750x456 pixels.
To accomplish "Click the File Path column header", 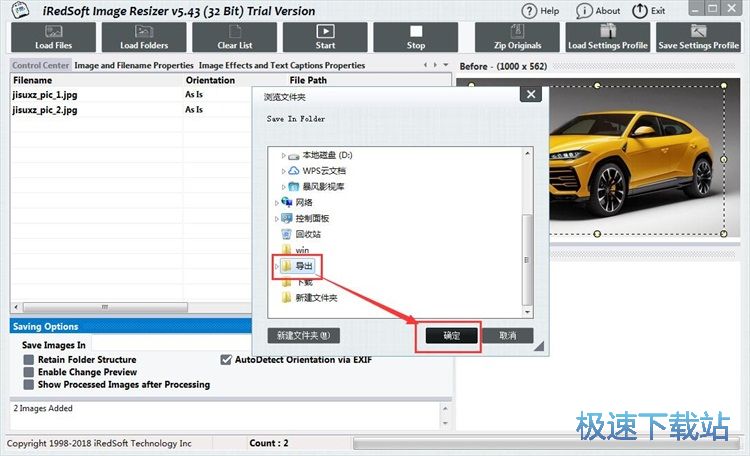I will coord(308,80).
